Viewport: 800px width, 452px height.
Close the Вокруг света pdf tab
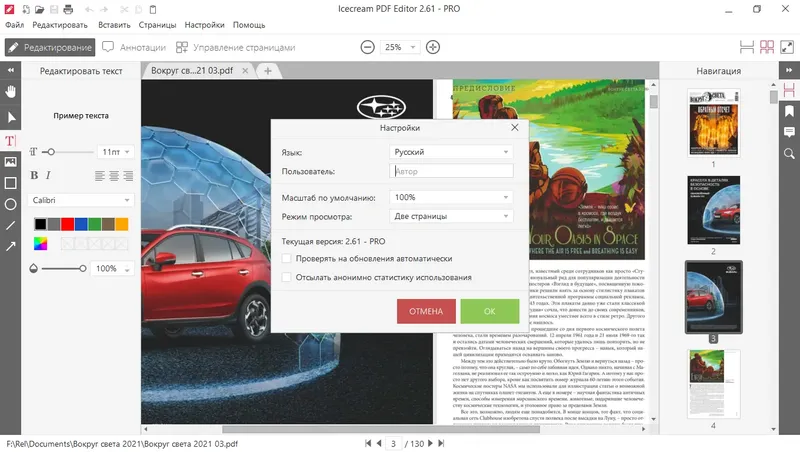click(245, 71)
